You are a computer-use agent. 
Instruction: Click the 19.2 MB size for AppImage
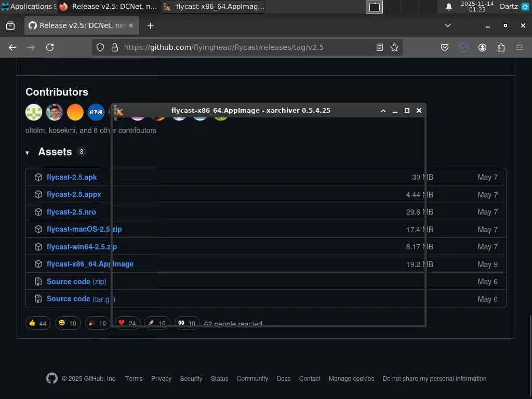419,264
